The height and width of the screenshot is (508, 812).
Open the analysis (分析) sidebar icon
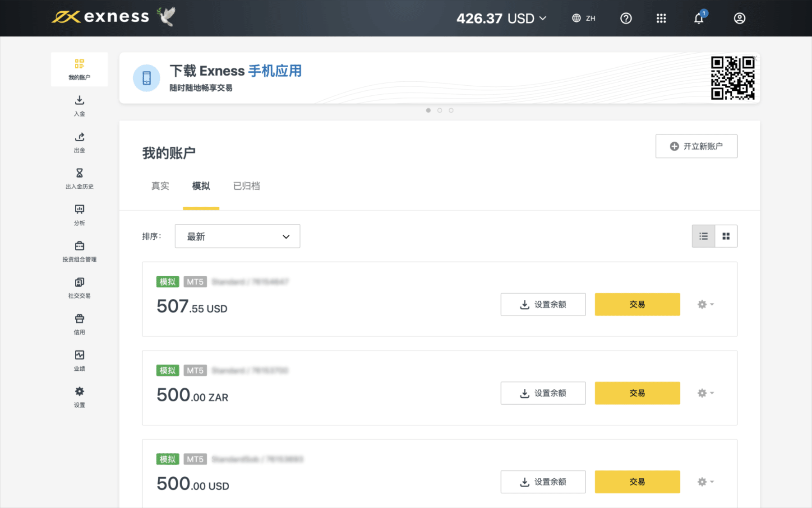coord(79,210)
